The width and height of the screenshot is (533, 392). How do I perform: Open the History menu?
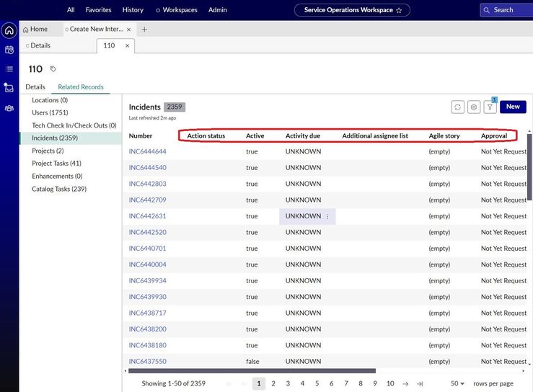click(133, 10)
